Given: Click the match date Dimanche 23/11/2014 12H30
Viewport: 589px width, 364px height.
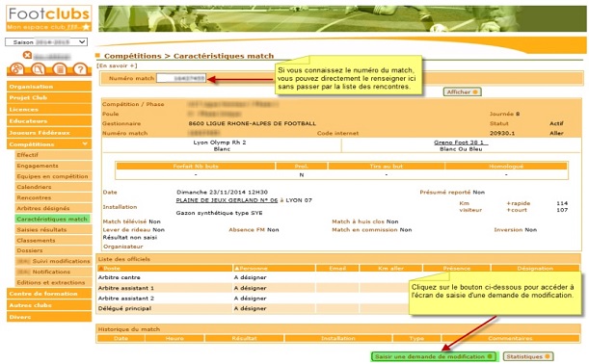Looking at the screenshot, I should coord(222,192).
